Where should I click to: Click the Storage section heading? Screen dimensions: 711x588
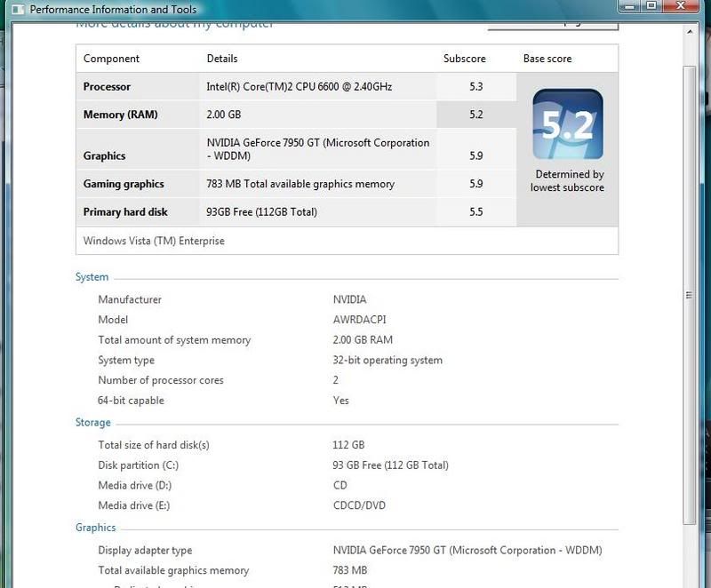coord(93,422)
